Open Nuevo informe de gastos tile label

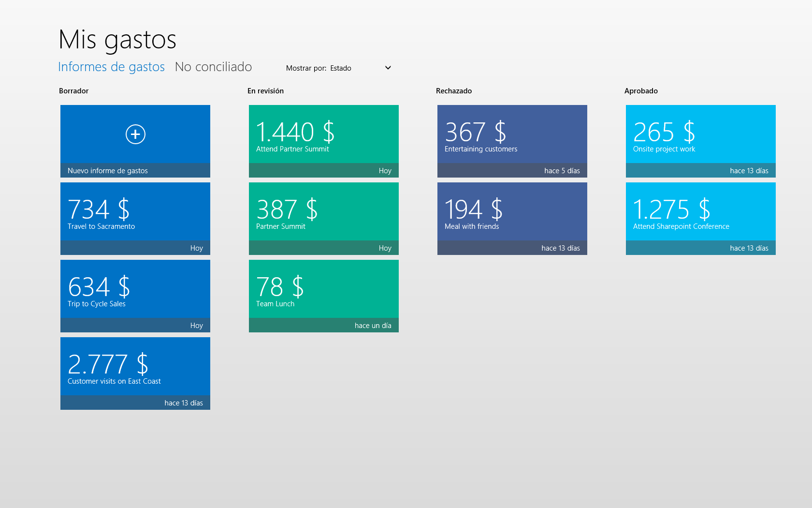pyautogui.click(x=108, y=171)
